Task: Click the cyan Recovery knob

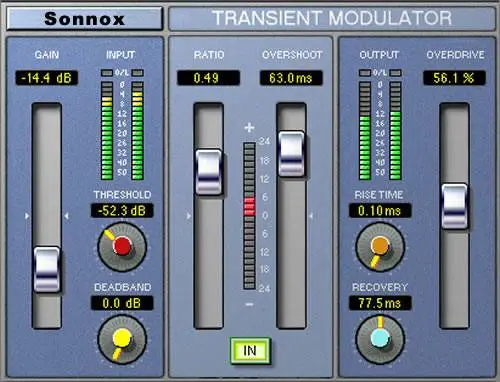Action: (x=380, y=340)
